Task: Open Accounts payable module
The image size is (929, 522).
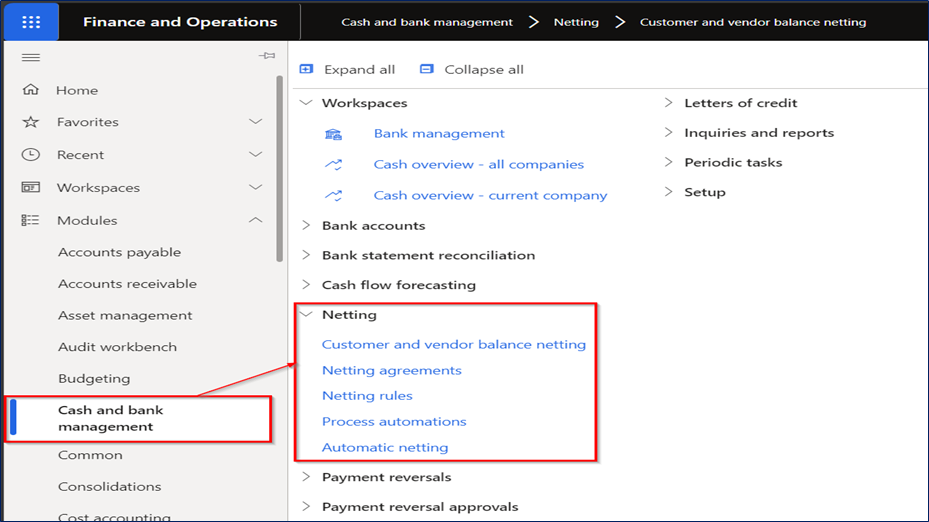Action: click(x=119, y=252)
